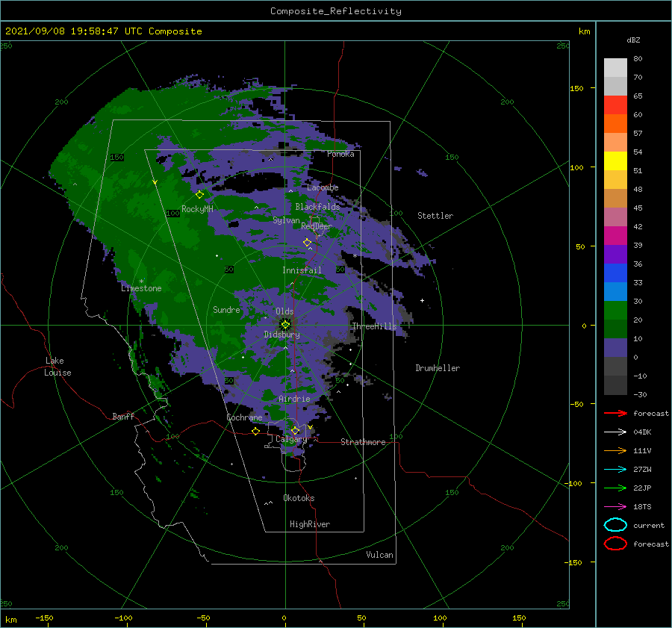Click the Sundre label
672x628 pixels.
coord(226,309)
